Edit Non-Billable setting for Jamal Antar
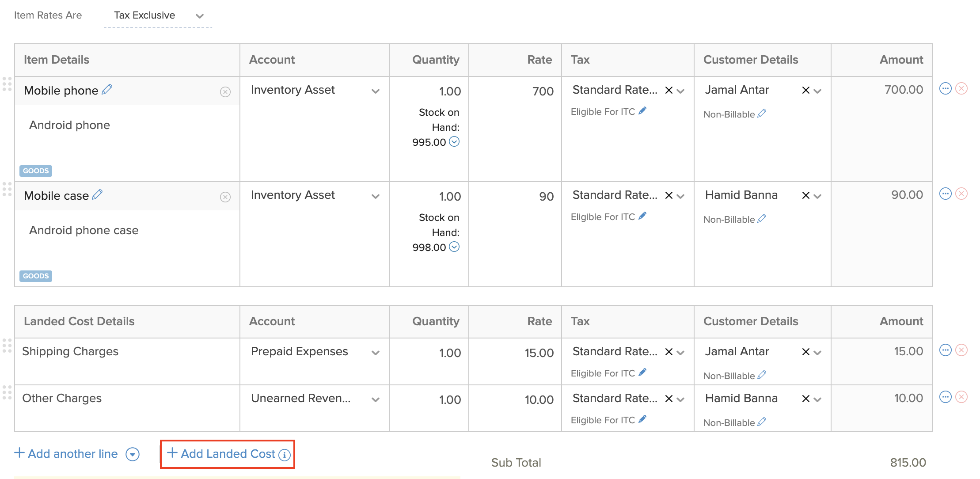980x479 pixels. click(x=762, y=114)
